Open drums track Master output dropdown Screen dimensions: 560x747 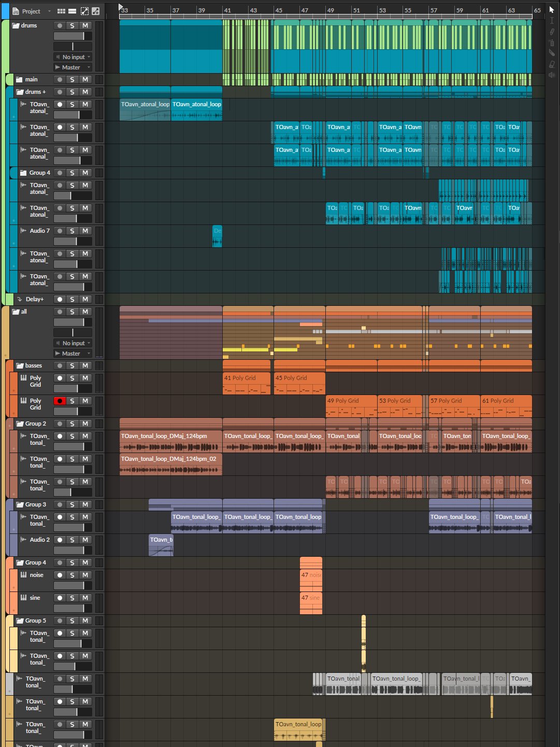(x=73, y=67)
